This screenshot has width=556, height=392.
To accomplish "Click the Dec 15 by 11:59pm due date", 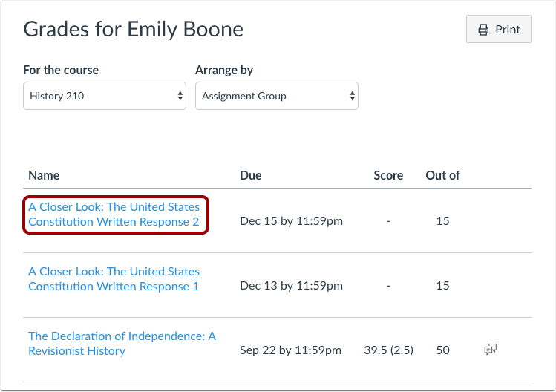I will [291, 221].
